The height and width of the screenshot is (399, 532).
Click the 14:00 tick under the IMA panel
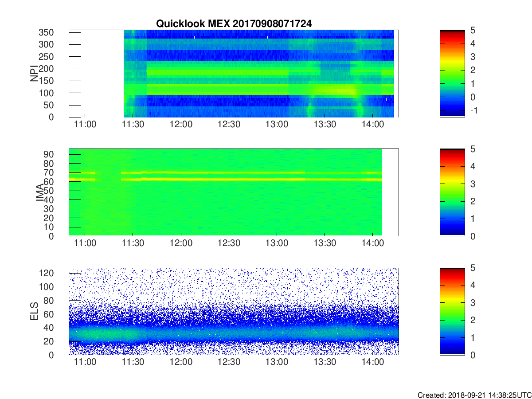point(372,243)
